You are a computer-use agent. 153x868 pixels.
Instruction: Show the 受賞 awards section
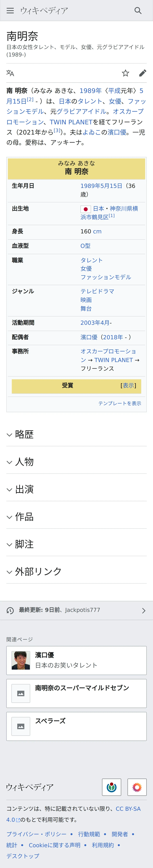coord(128,385)
